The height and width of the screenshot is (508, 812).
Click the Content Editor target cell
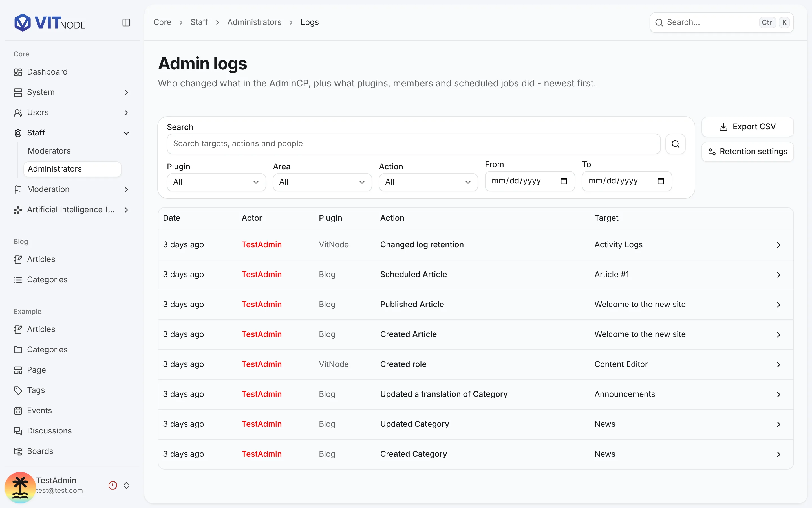[x=621, y=364]
